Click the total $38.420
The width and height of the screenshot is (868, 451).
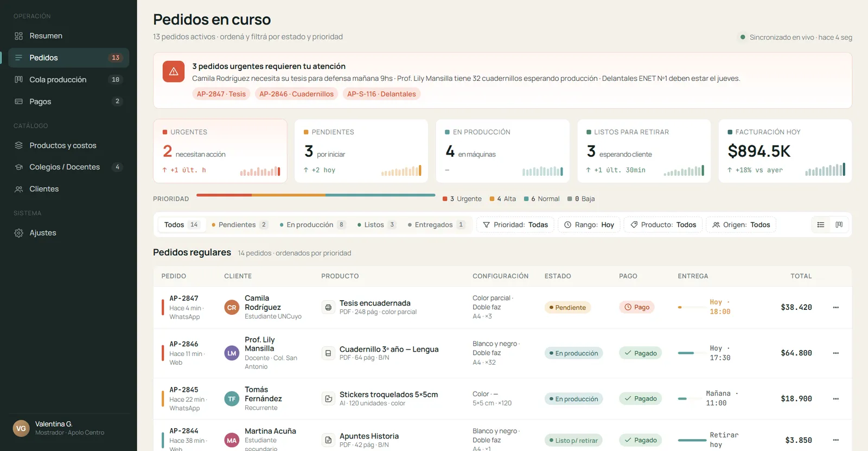(x=796, y=307)
